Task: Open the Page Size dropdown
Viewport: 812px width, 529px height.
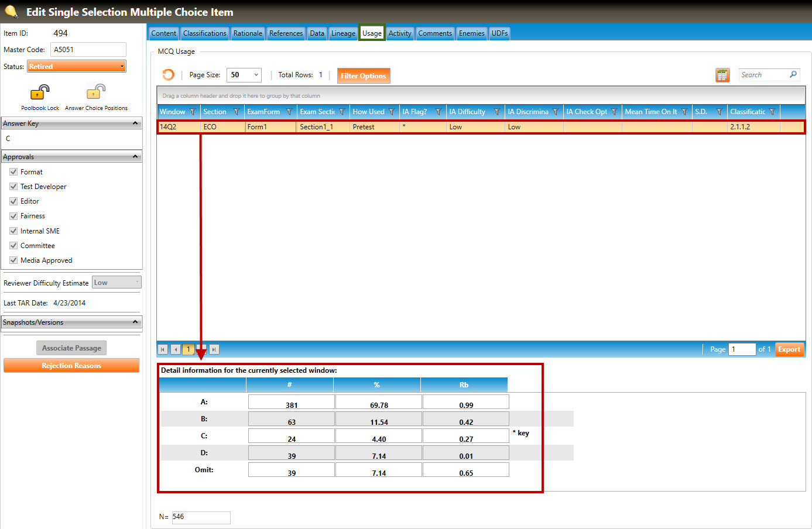Action: pos(244,75)
